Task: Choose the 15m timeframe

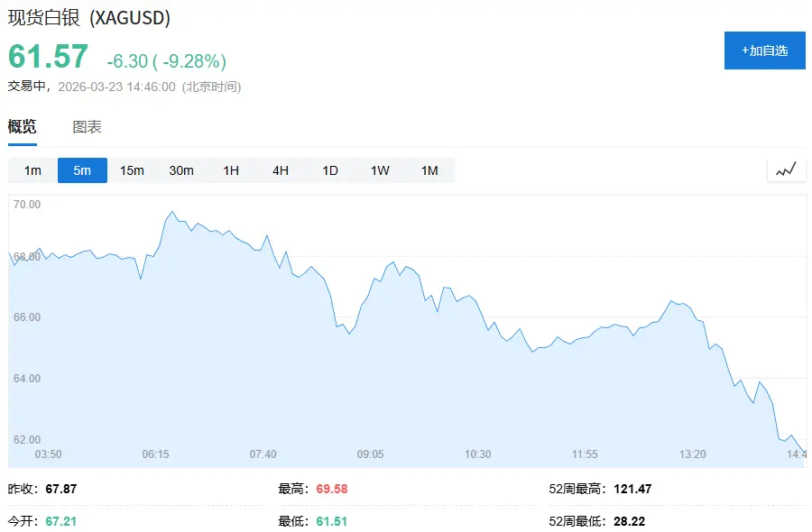Action: click(x=132, y=170)
